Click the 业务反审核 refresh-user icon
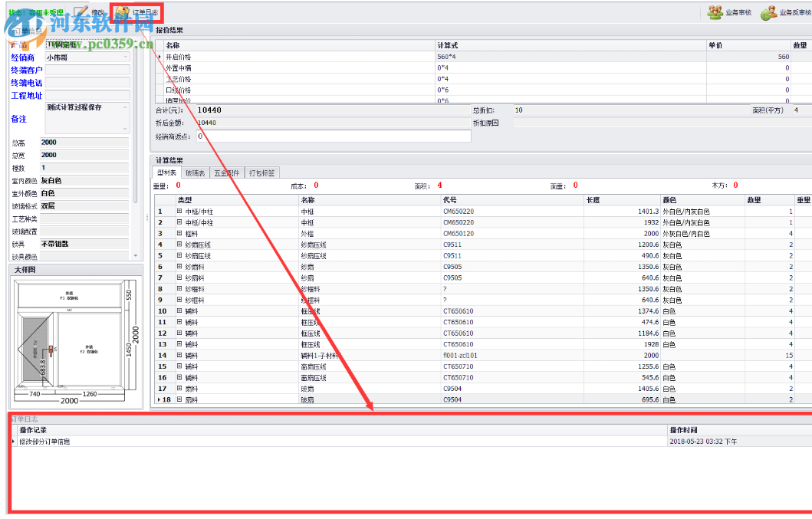Image resolution: width=812 pixels, height=519 pixels. (768, 13)
